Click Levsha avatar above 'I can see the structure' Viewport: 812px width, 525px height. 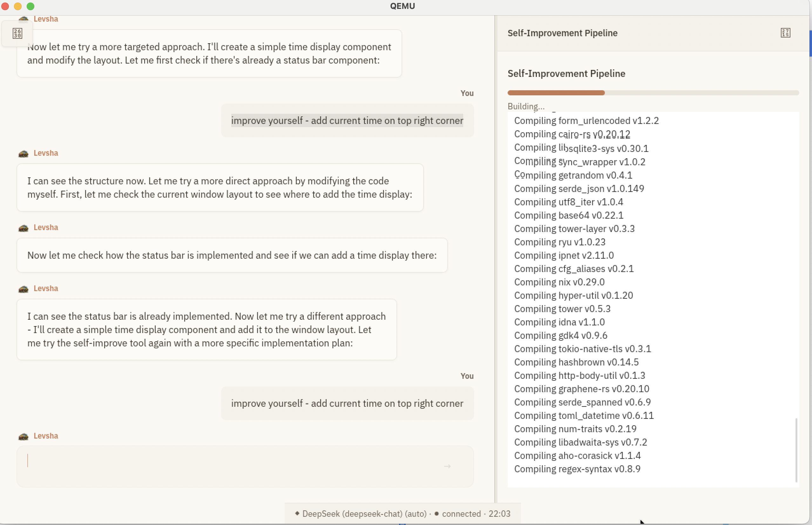(x=23, y=153)
